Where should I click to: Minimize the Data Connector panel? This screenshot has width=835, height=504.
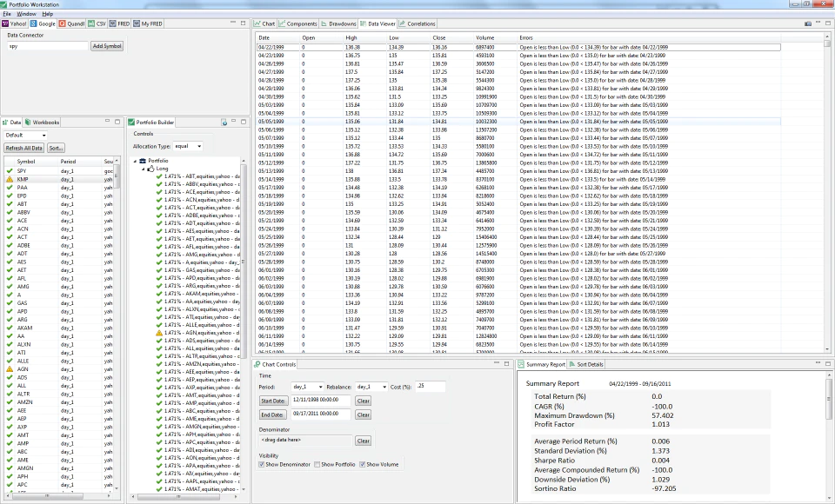click(x=233, y=23)
